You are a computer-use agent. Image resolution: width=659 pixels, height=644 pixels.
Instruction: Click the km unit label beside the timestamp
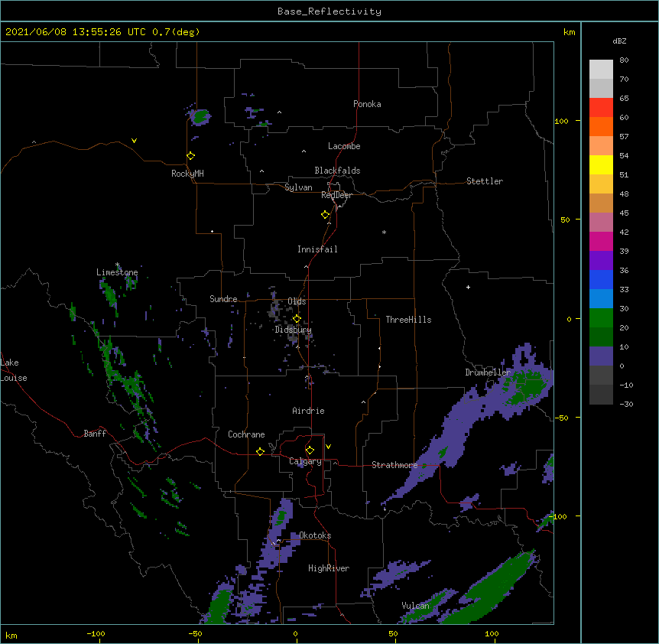(x=569, y=32)
